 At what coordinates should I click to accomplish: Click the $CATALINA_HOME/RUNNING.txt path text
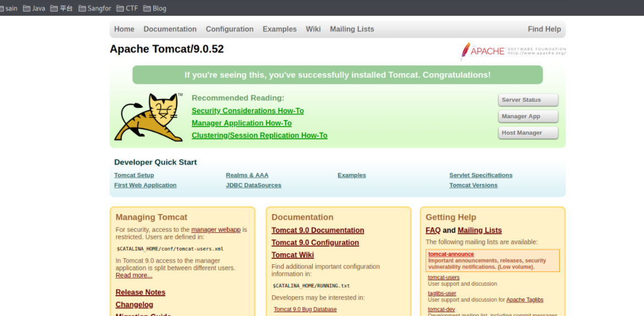click(x=312, y=286)
